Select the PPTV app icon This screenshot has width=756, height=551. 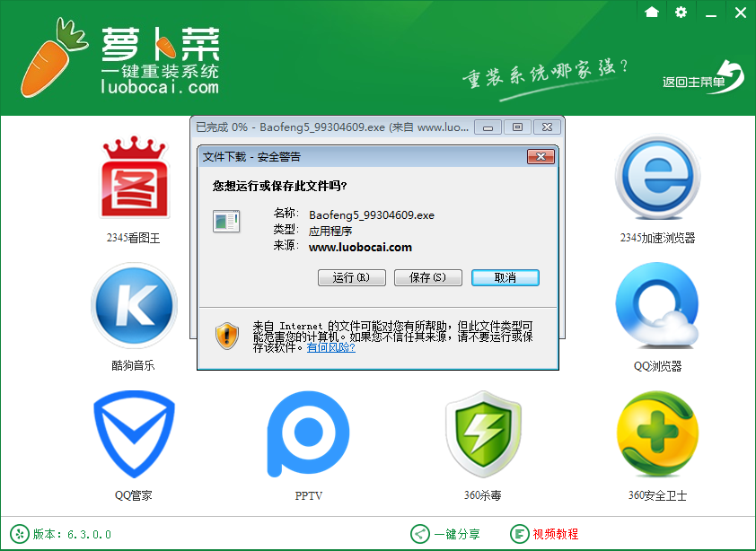tap(309, 433)
